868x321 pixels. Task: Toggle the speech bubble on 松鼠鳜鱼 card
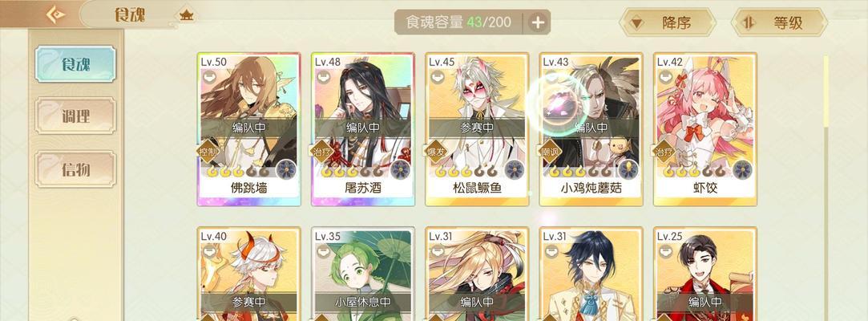tap(438, 77)
